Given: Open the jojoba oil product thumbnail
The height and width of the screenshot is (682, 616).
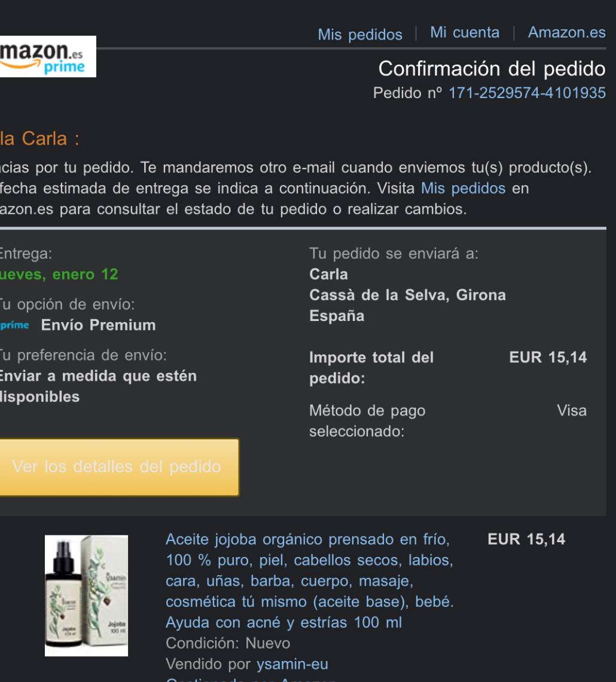Looking at the screenshot, I should point(86,595).
